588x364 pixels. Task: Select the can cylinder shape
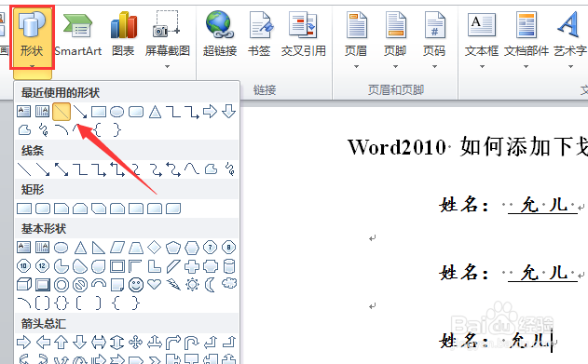(x=228, y=266)
